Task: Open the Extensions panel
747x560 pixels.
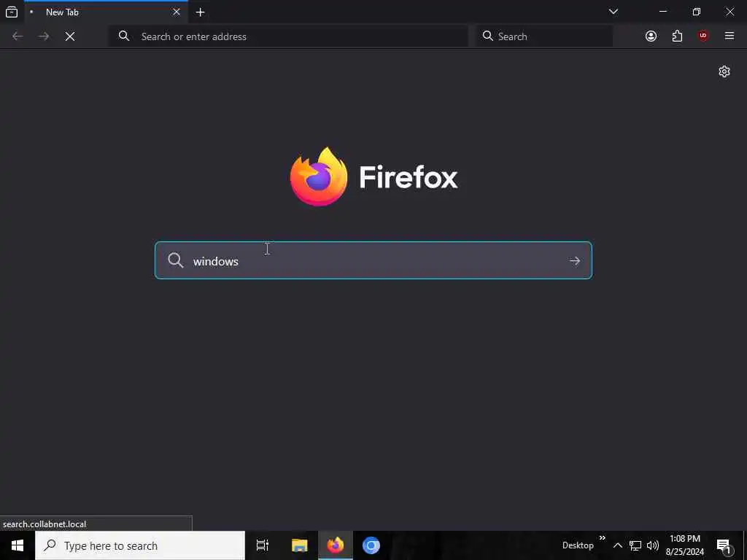Action: pos(677,36)
